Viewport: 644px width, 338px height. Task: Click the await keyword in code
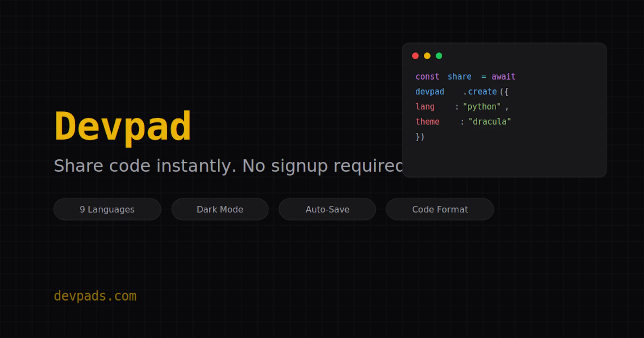504,76
